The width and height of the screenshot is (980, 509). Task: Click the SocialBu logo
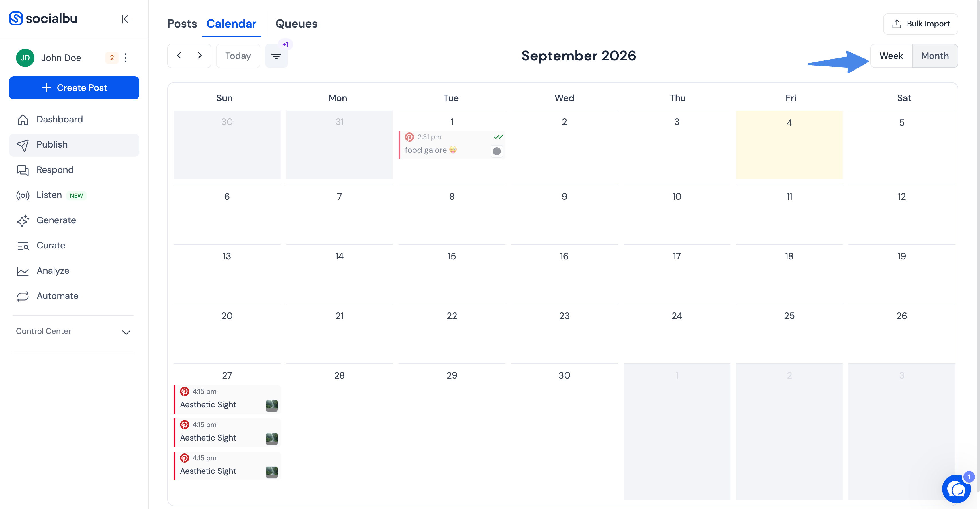43,18
